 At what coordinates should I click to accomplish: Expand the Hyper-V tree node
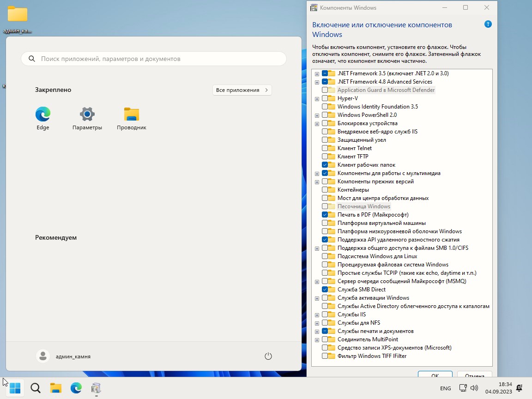(x=317, y=99)
